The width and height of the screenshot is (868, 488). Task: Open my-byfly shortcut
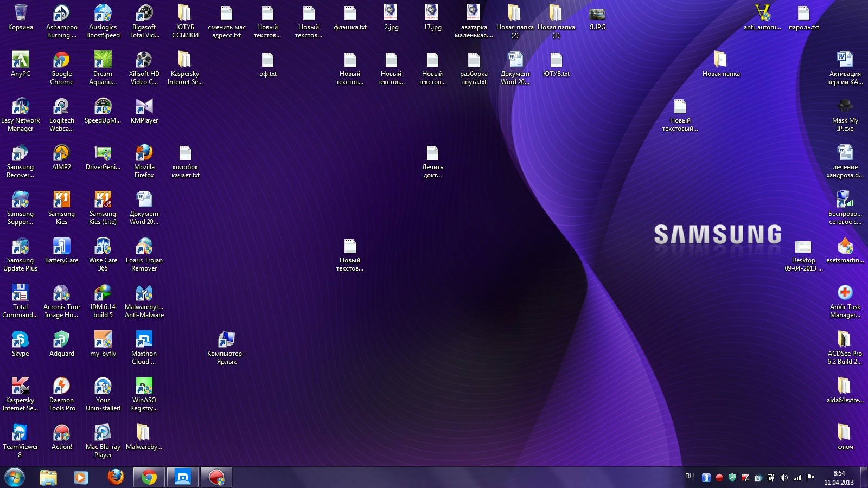click(x=103, y=344)
